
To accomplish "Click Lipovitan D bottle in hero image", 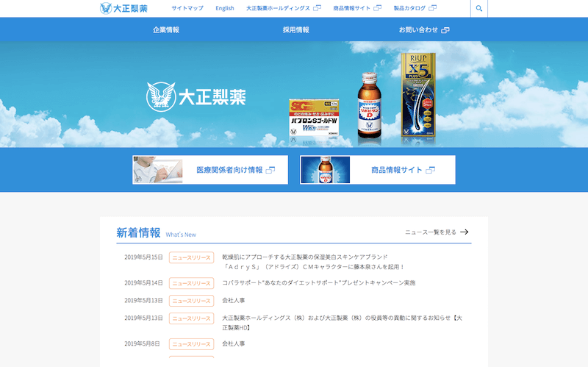I will click(370, 106).
